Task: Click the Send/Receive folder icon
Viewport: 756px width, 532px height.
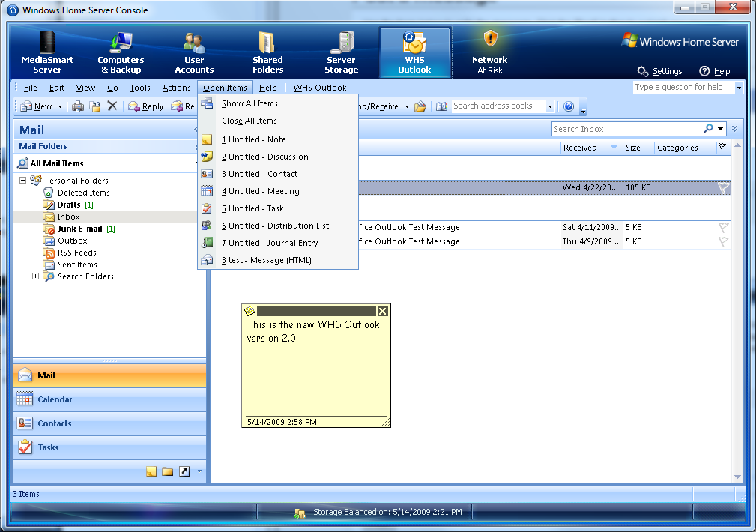Action: 420,106
